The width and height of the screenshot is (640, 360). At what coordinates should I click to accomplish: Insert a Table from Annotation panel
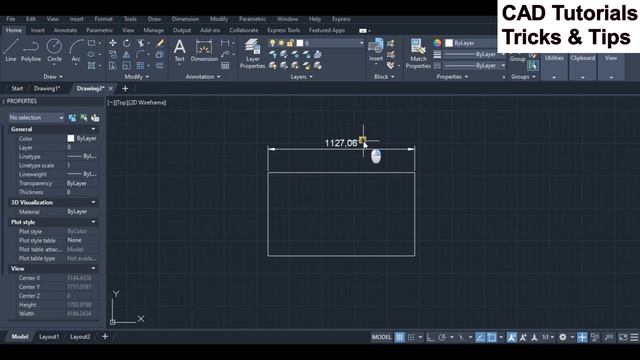pos(225,65)
